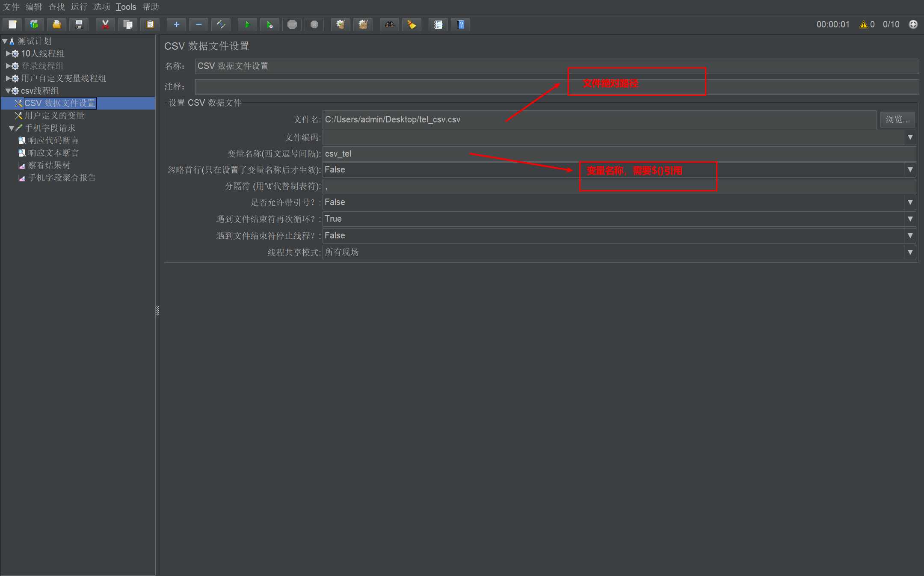Click the Help question mark icon
This screenshot has height=576, width=924.
tap(460, 24)
